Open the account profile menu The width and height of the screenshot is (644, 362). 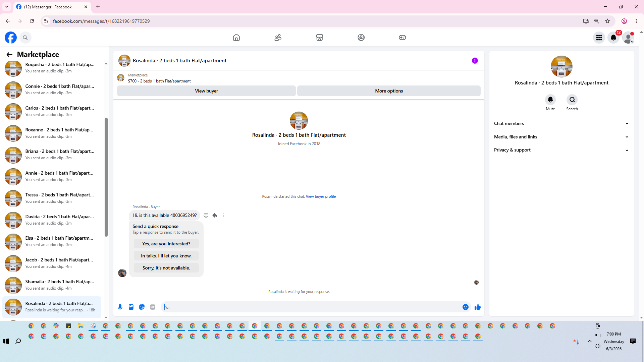click(628, 38)
